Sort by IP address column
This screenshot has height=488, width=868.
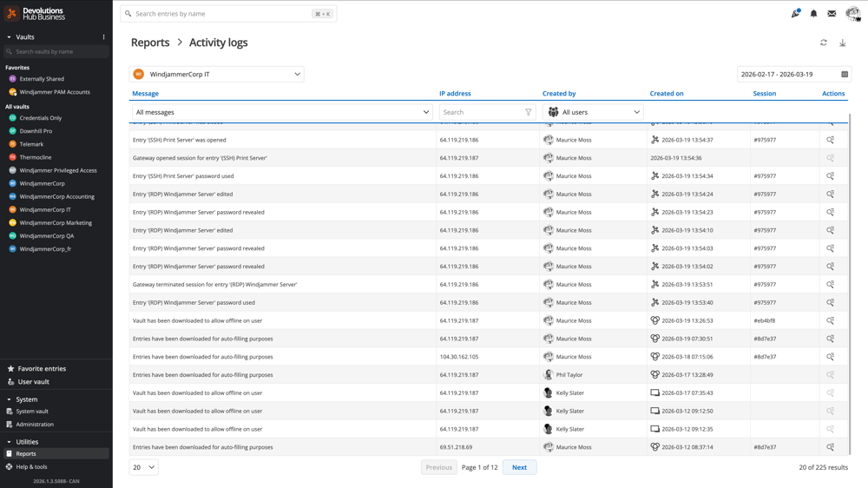[455, 94]
